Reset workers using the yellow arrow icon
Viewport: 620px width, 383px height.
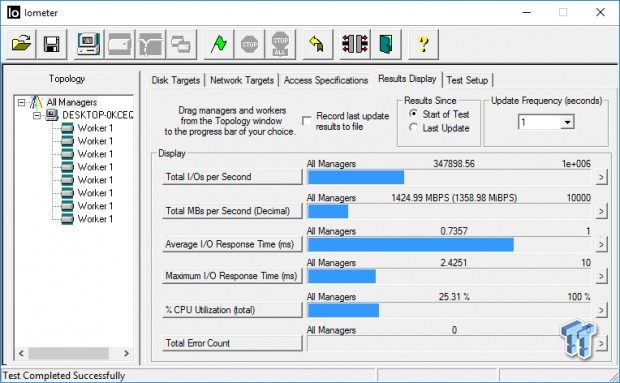click(x=317, y=44)
